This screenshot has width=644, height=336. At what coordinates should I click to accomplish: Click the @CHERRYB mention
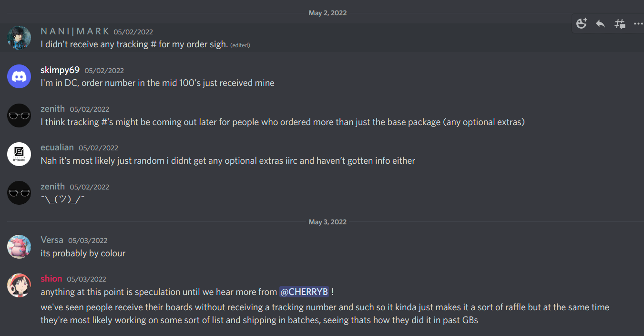coord(304,292)
